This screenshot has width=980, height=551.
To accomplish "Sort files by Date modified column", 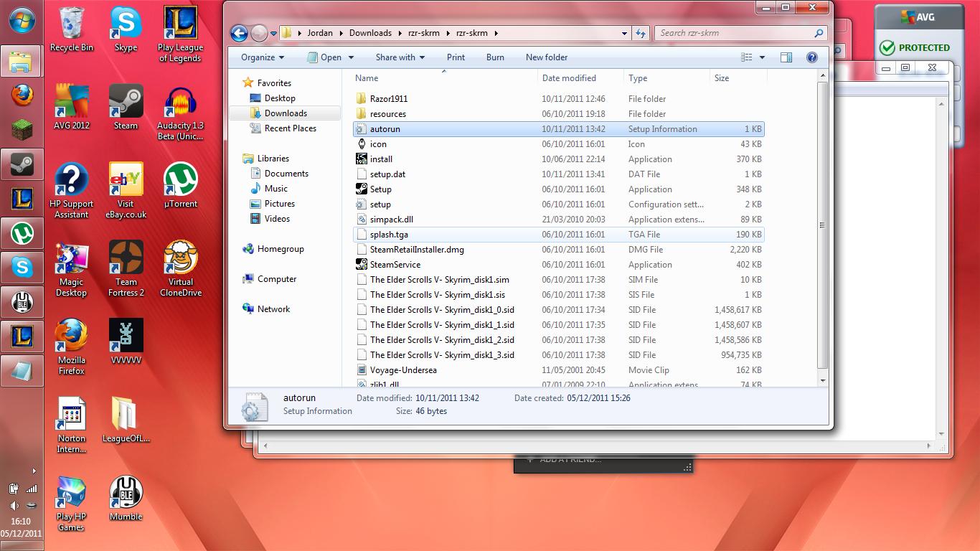I will pos(580,78).
